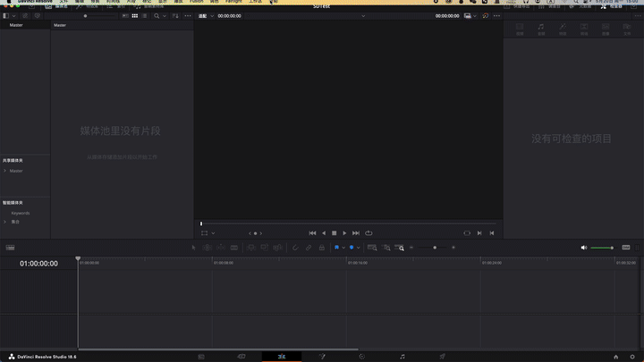Click the speaker mute icon
The height and width of the screenshot is (362, 644).
584,247
